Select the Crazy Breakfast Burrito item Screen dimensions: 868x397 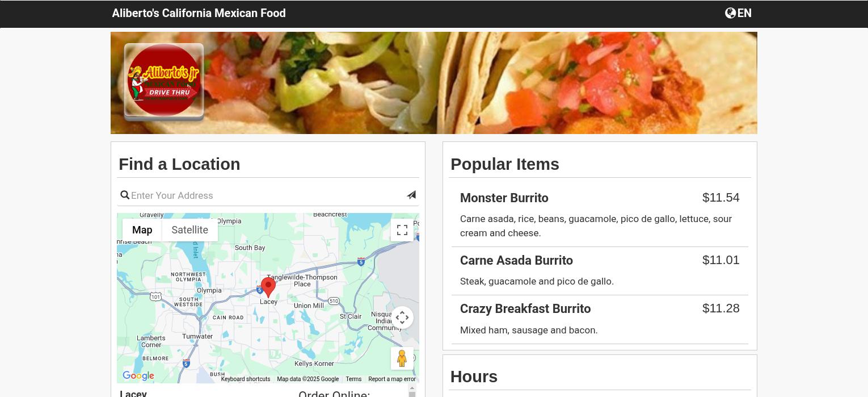[x=600, y=319]
